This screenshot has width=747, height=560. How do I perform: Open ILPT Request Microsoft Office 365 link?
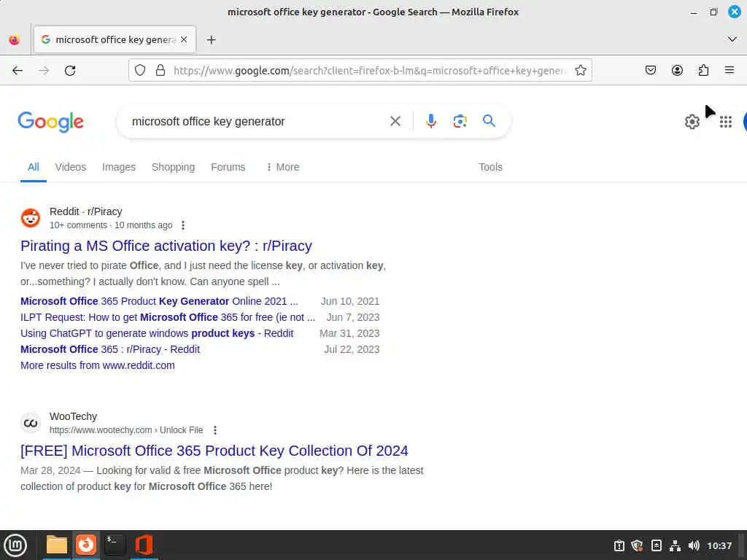pyautogui.click(x=168, y=318)
